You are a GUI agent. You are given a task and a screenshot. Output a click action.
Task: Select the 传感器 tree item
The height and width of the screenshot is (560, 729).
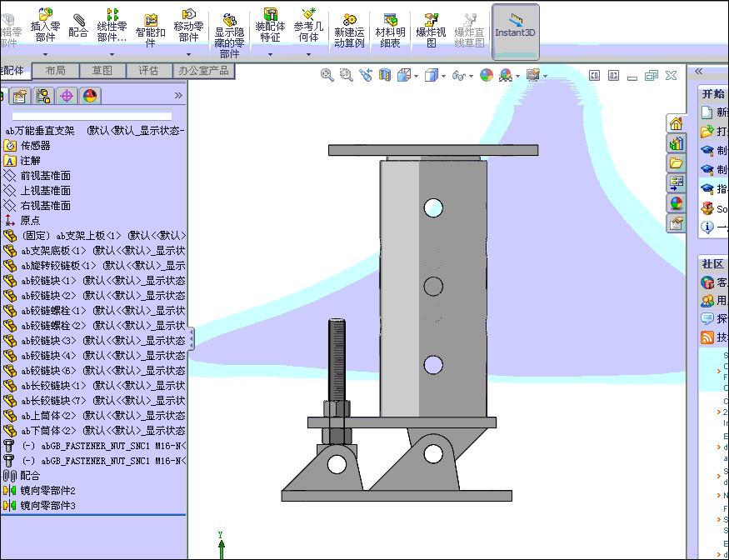point(35,146)
